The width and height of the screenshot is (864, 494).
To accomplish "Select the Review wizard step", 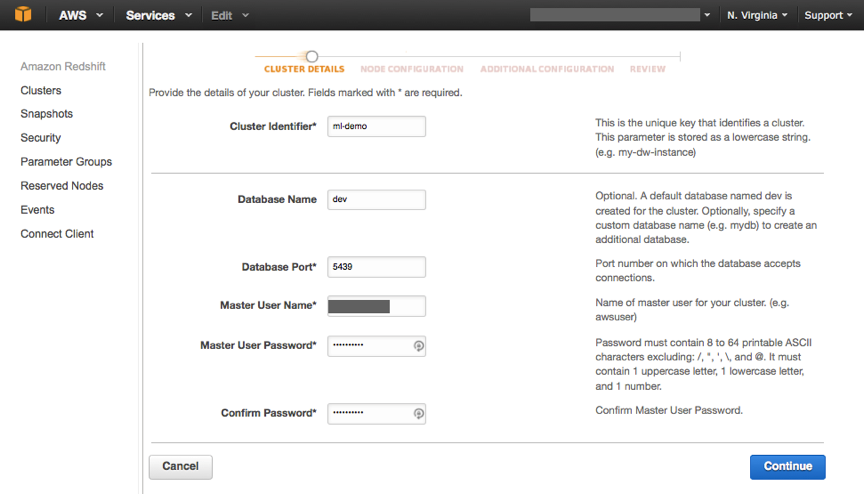I will 647,69.
